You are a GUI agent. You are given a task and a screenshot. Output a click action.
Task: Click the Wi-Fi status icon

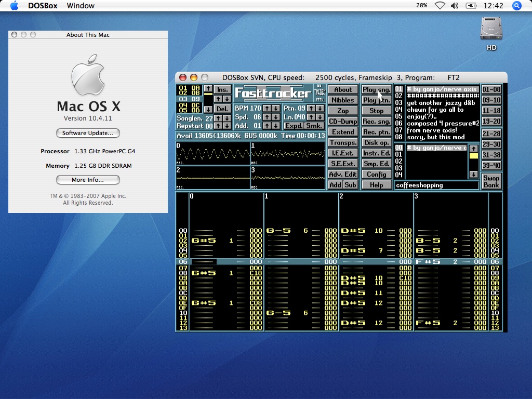pyautogui.click(x=440, y=5)
